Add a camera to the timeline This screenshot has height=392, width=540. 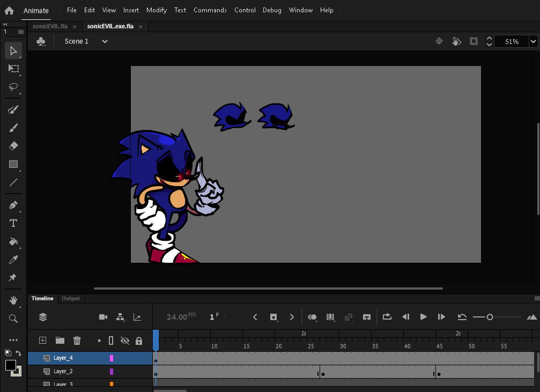[x=103, y=317]
